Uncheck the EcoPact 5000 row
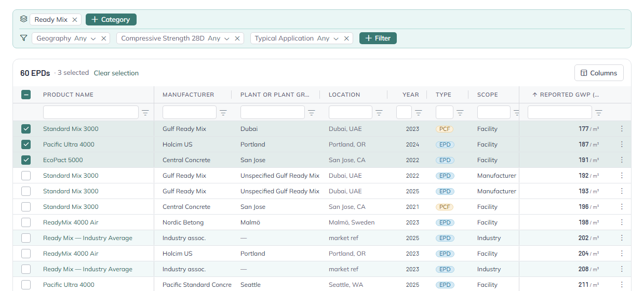The width and height of the screenshot is (644, 291). [26, 160]
